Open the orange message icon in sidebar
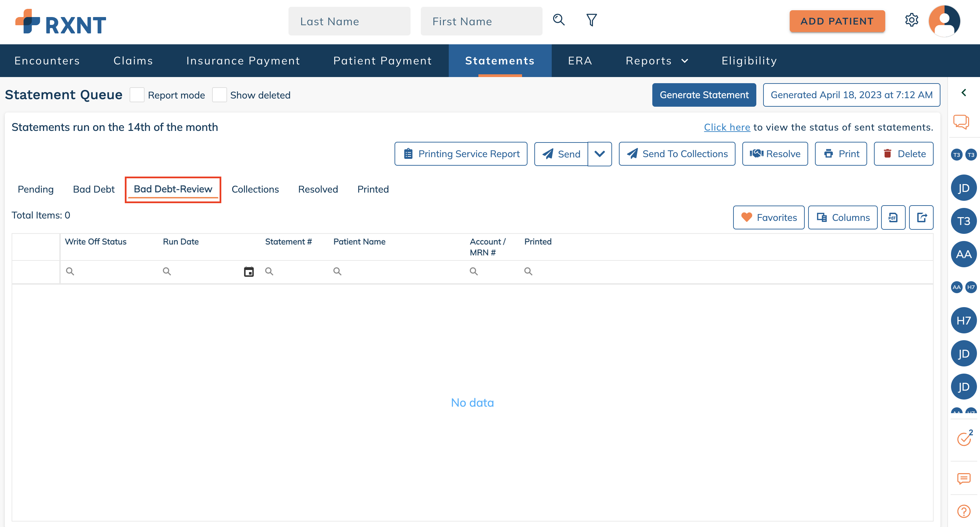 (964, 479)
